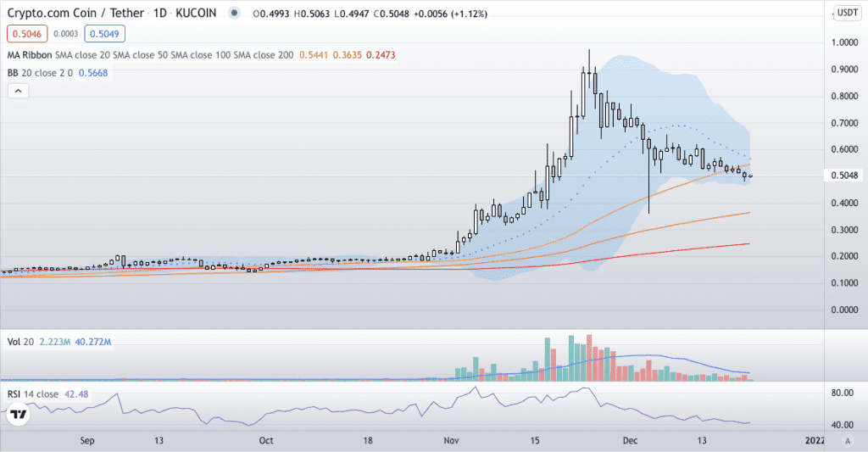Image resolution: width=868 pixels, height=452 pixels.
Task: Click the Sep label on time axis
Action: pos(87,440)
